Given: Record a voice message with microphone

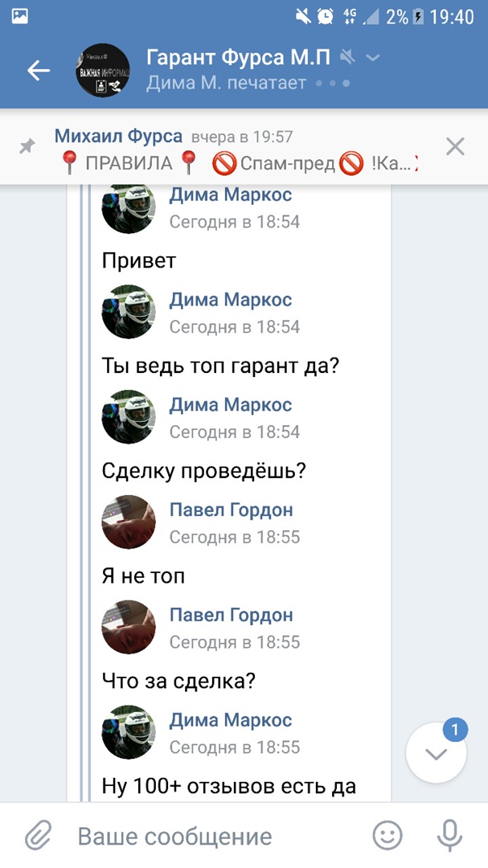Looking at the screenshot, I should point(449,836).
